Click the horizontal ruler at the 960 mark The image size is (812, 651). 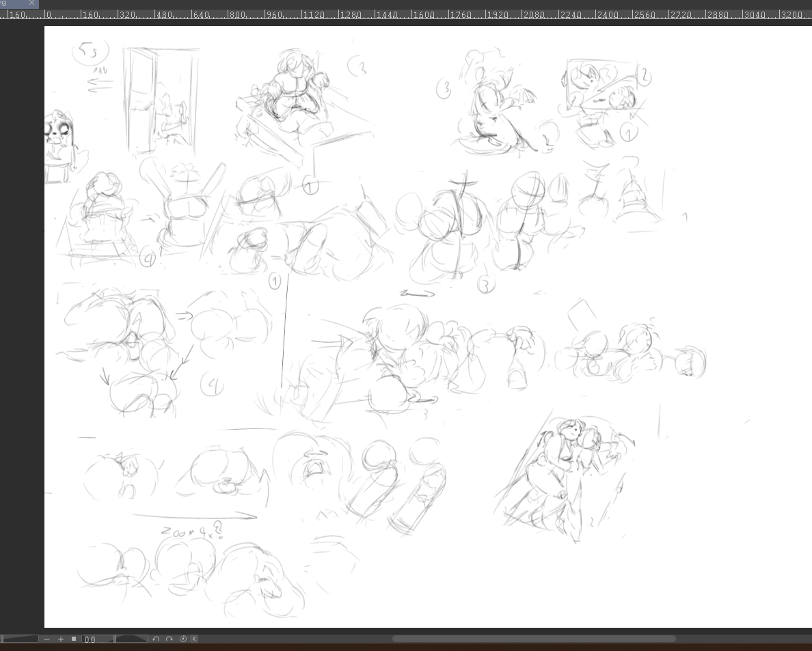pyautogui.click(x=275, y=15)
